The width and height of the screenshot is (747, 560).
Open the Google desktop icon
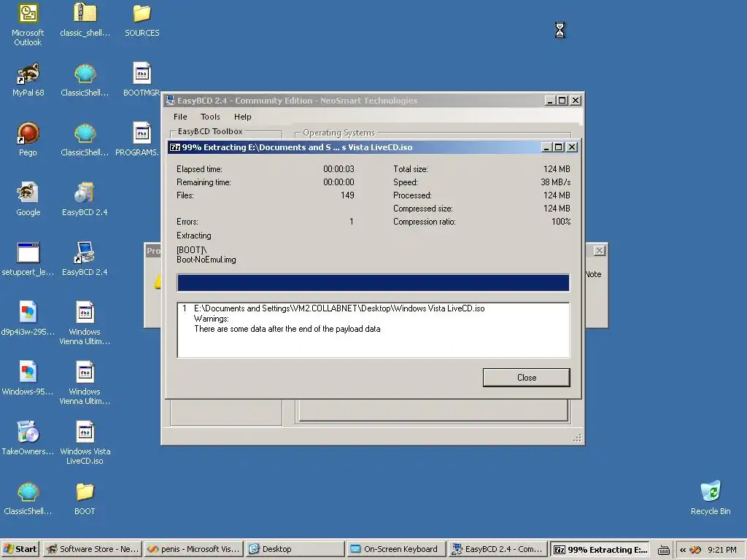[x=28, y=200]
